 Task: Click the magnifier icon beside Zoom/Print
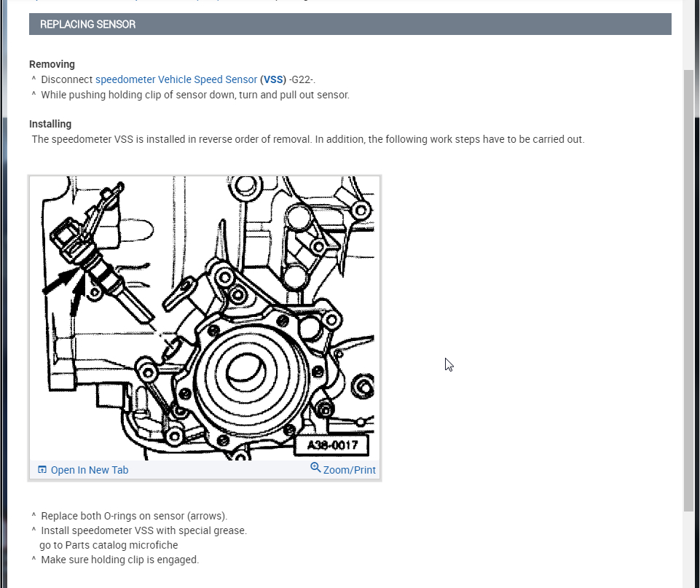[315, 468]
